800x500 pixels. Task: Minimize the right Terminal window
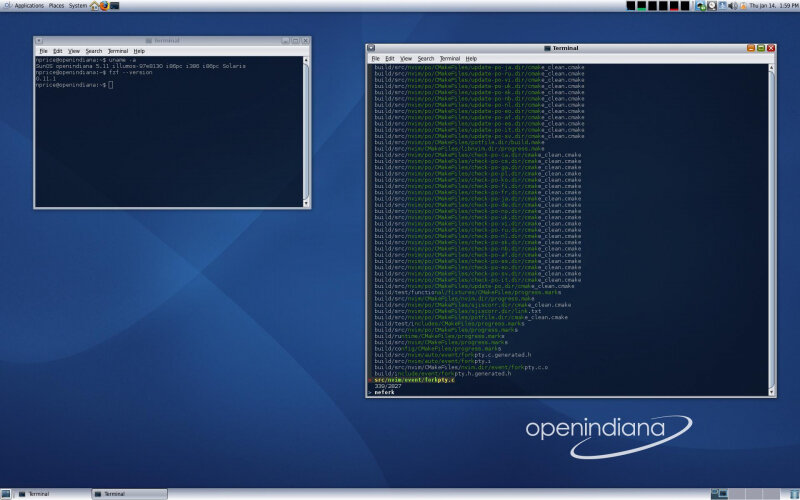(751, 48)
